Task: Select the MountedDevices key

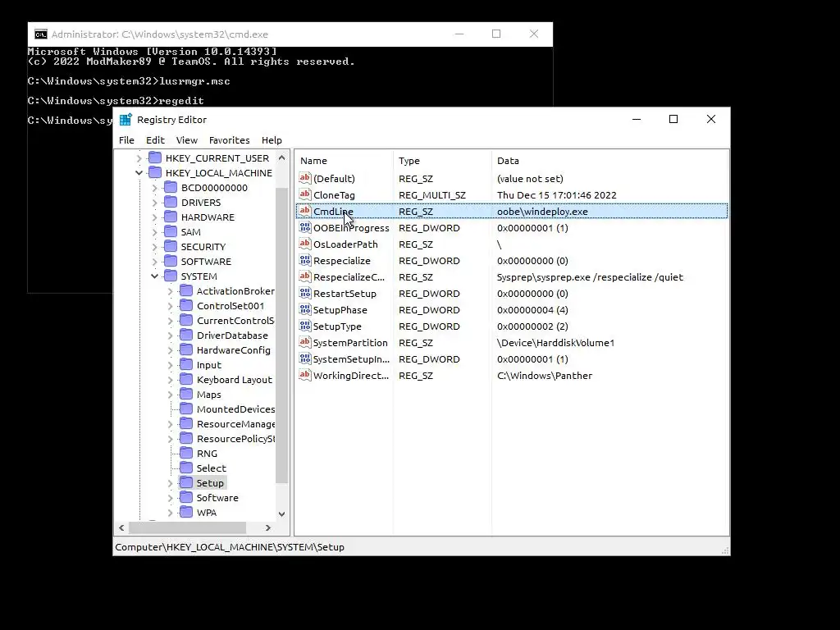Action: coord(235,409)
